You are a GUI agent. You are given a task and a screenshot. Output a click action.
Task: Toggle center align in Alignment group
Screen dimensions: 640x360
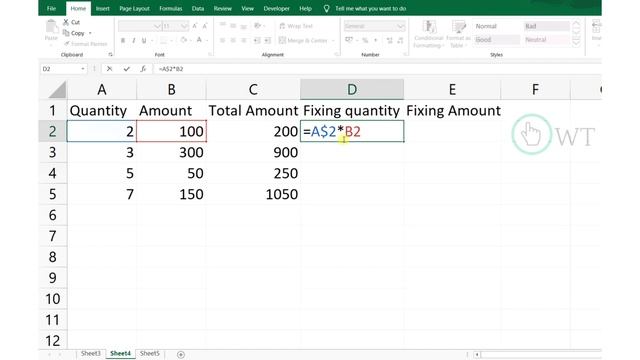233,40
